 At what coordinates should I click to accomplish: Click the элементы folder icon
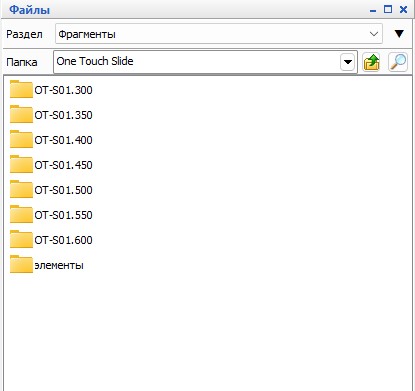point(21,265)
